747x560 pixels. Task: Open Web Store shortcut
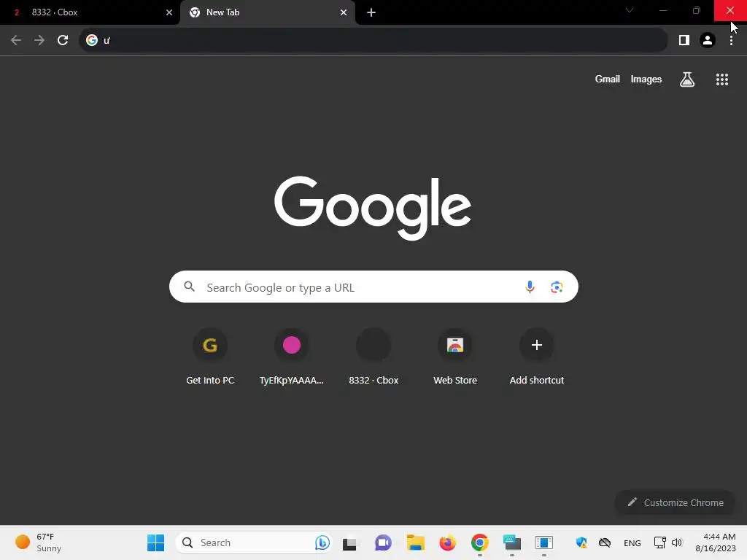pos(455,357)
